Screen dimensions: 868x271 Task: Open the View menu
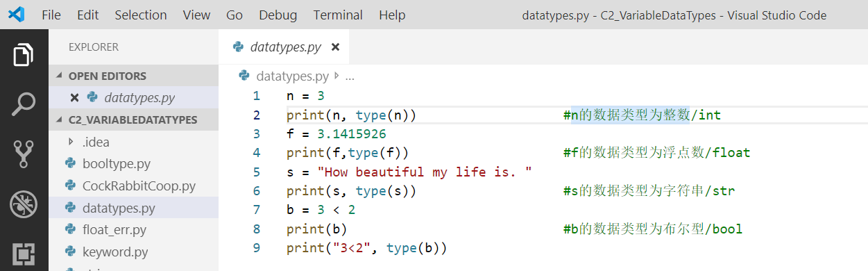tap(197, 15)
